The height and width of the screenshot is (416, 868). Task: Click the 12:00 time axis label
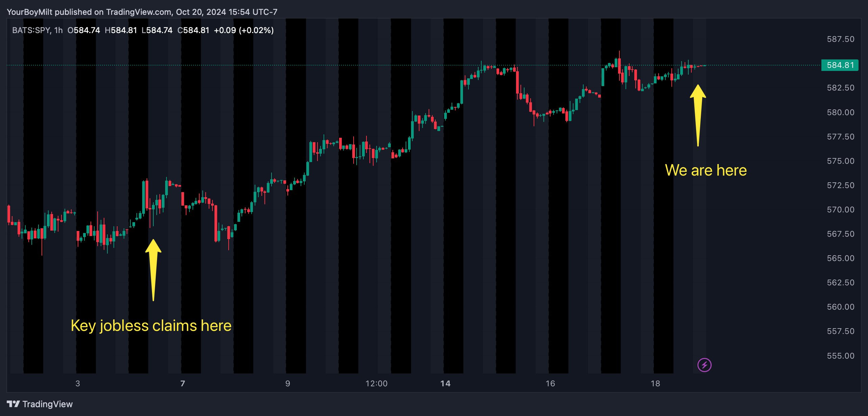pos(376,384)
